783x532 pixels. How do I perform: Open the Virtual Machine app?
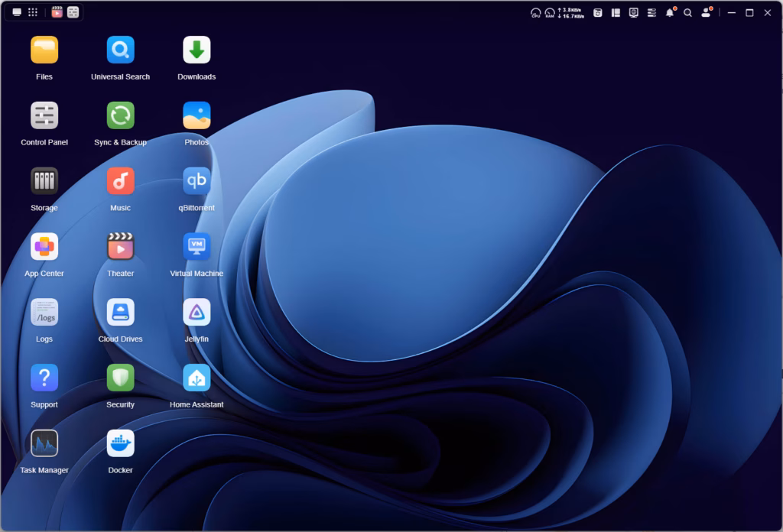click(197, 247)
